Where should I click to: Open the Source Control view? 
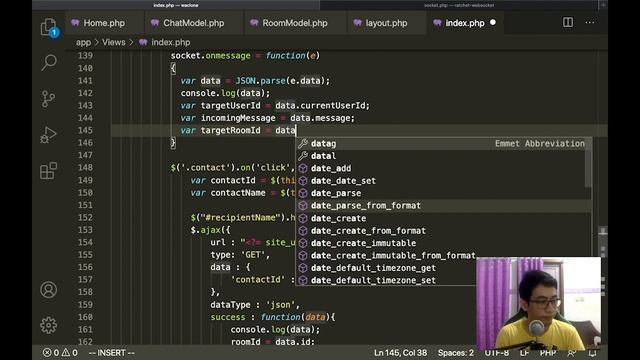point(49,99)
